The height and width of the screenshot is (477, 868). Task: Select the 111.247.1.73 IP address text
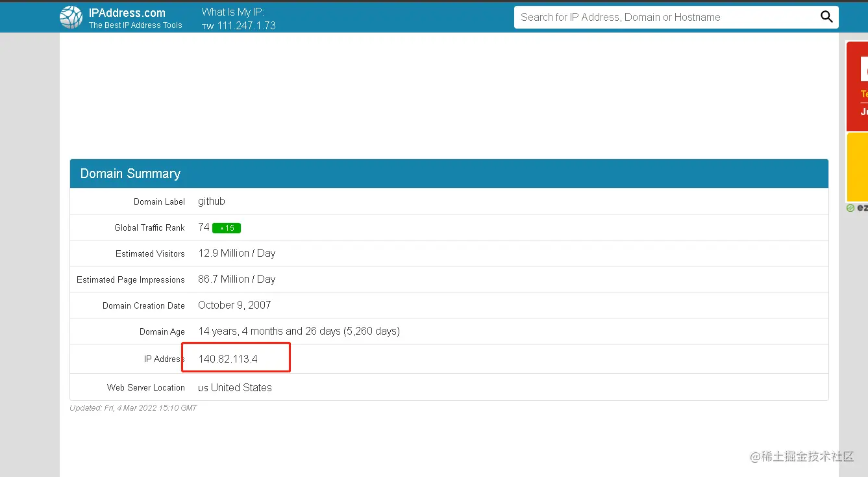point(247,26)
